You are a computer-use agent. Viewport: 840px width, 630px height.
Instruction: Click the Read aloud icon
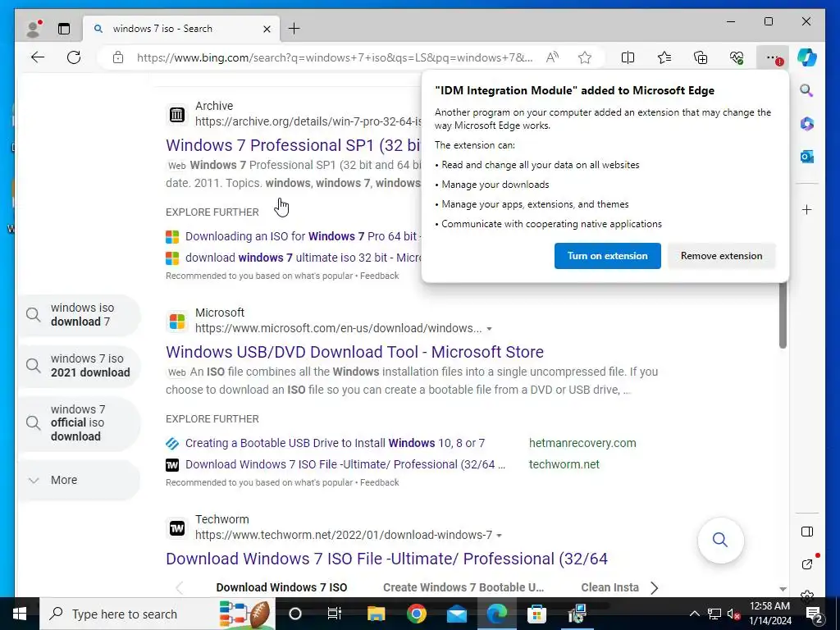point(552,57)
